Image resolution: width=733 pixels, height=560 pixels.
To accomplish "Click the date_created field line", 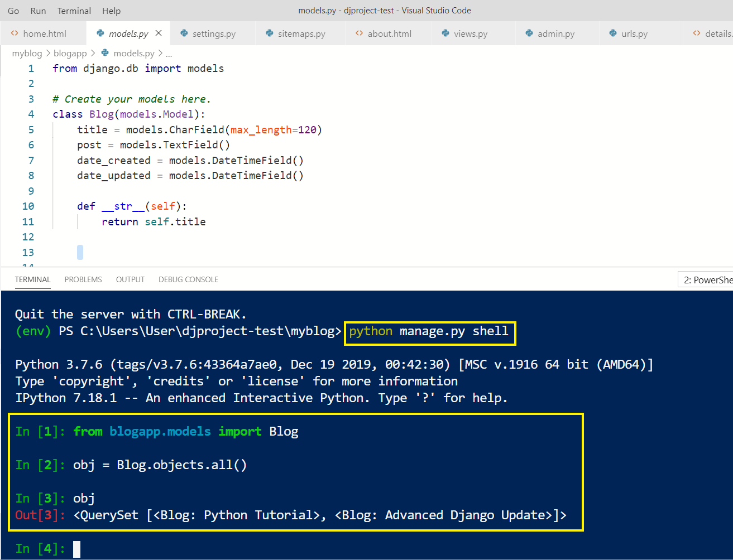I will (190, 161).
